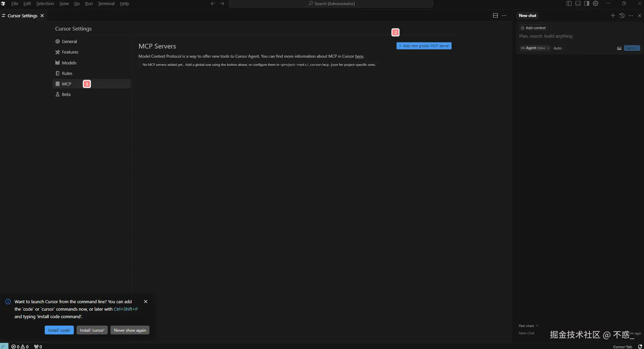The height and width of the screenshot is (349, 644).
Task: Attach an image using the picture icon
Action: (619, 48)
